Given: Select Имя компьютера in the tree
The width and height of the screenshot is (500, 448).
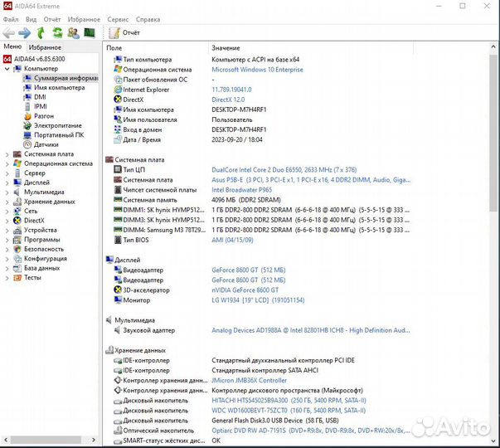Looking at the screenshot, I should (x=60, y=87).
